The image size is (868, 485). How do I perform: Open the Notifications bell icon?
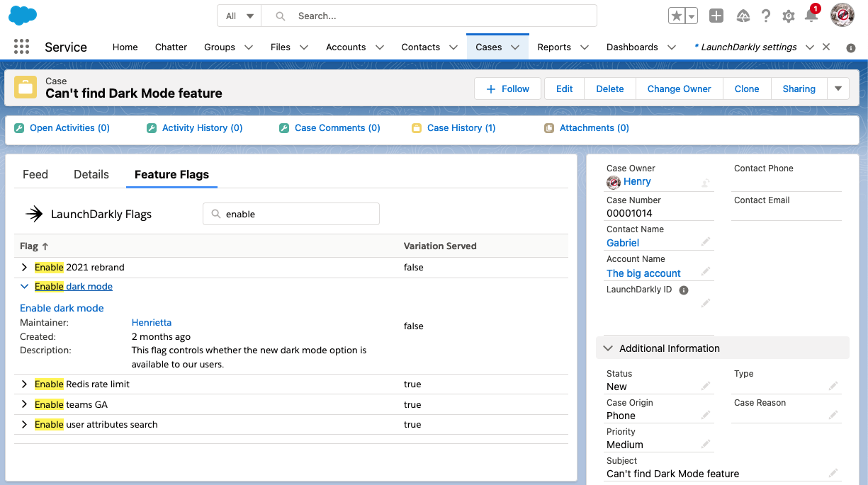point(811,16)
